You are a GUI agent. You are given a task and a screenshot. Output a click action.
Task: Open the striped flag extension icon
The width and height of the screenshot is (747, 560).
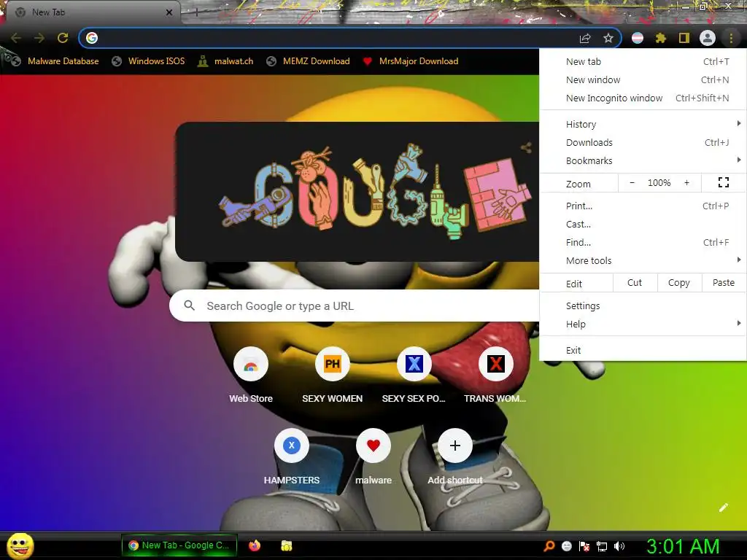[638, 38]
